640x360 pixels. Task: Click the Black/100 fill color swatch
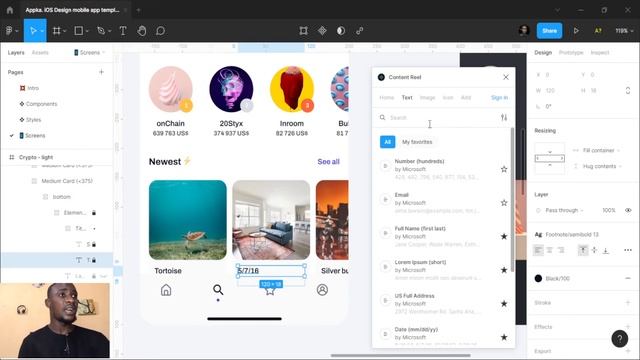tap(538, 278)
